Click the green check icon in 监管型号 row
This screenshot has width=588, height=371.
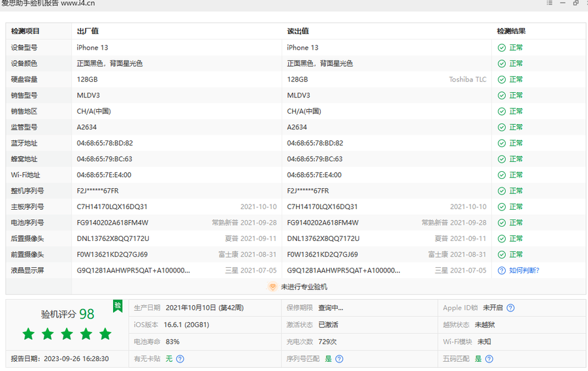click(x=501, y=127)
